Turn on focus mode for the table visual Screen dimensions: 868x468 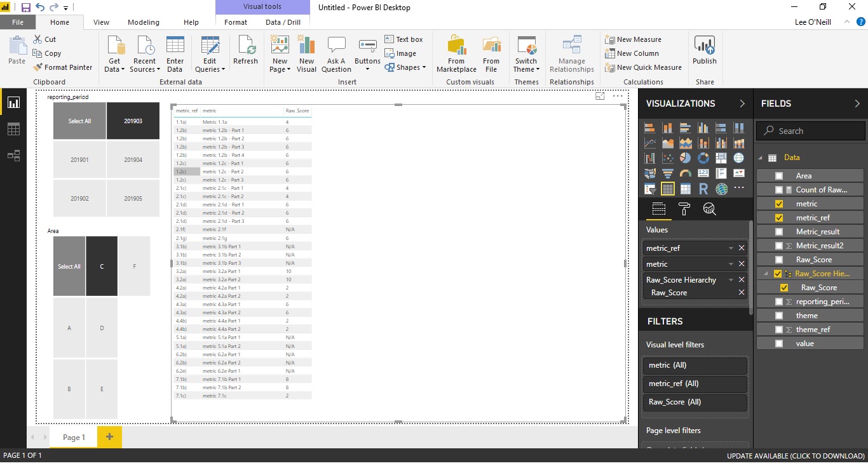click(x=600, y=96)
